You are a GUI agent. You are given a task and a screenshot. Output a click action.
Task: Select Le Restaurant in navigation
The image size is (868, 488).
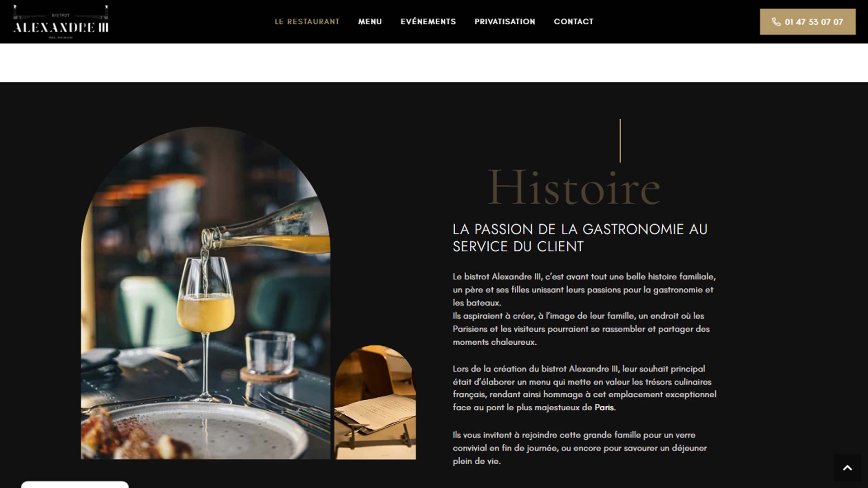(x=307, y=22)
